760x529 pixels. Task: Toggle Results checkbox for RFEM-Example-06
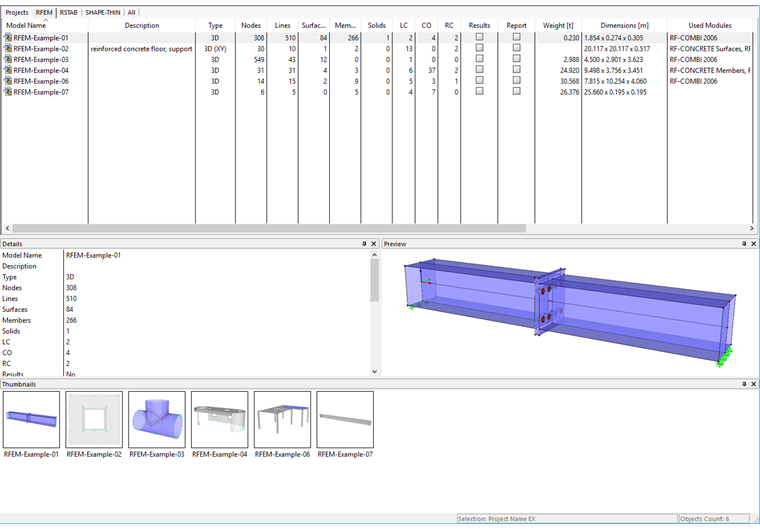click(x=479, y=80)
